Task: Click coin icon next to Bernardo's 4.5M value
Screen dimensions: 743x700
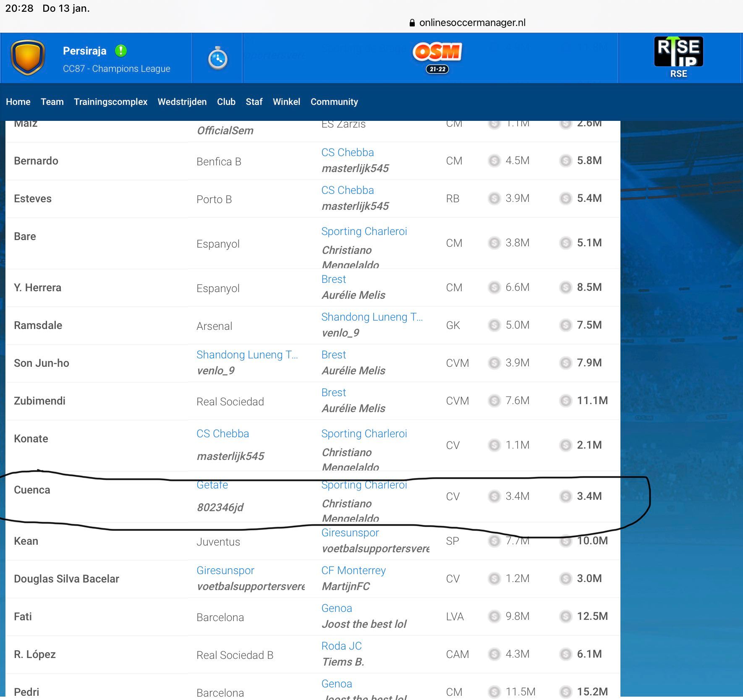Action: [494, 161]
